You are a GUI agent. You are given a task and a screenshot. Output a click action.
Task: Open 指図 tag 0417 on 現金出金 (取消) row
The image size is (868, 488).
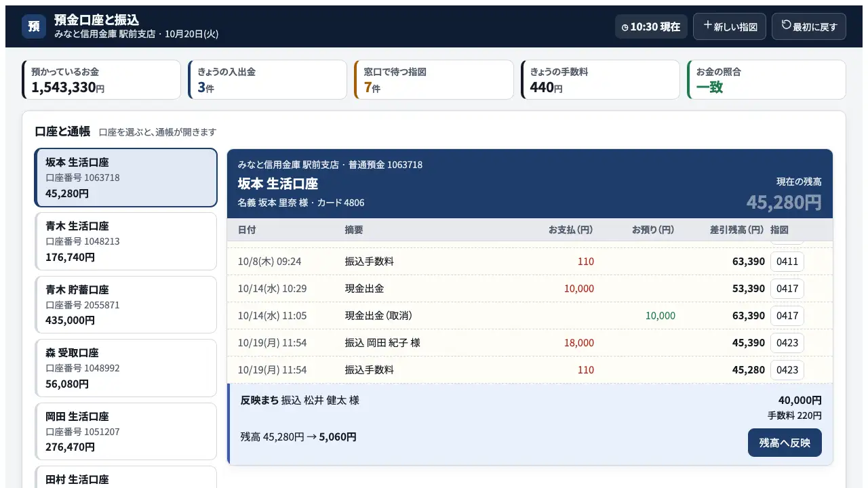tap(787, 316)
